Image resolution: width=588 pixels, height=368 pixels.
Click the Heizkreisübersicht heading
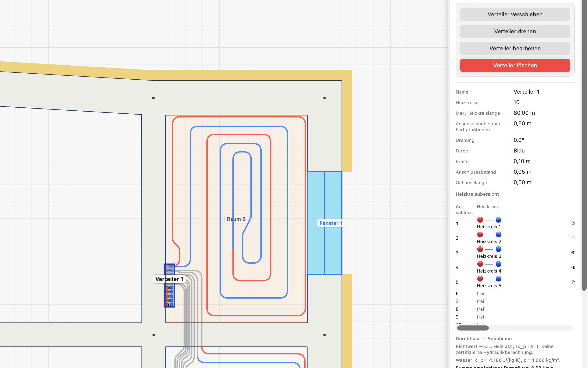coord(477,194)
